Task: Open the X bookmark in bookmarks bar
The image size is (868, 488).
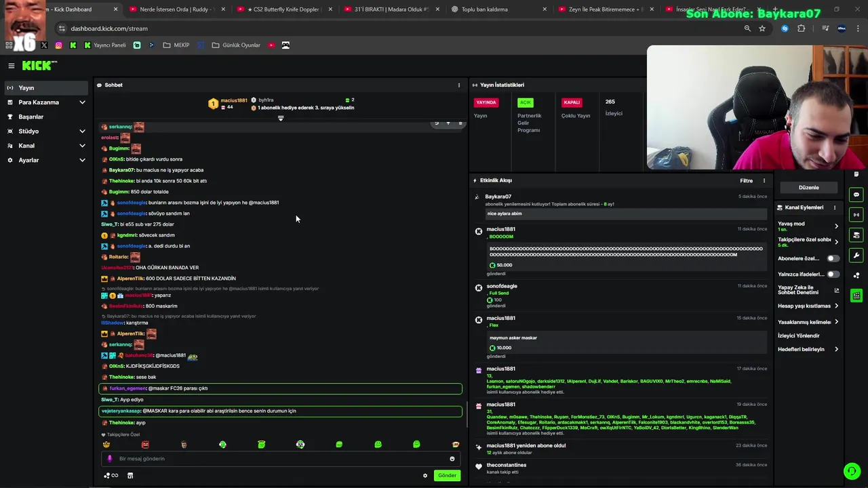Action: coord(44,45)
